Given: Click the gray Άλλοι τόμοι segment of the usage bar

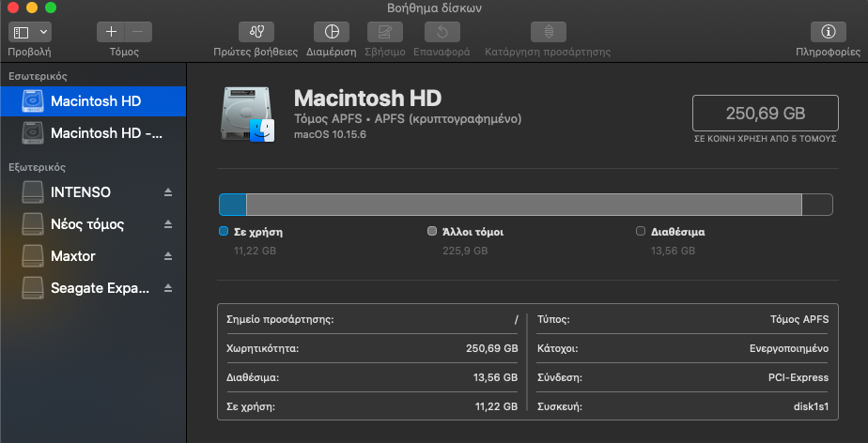Looking at the screenshot, I should [x=523, y=205].
